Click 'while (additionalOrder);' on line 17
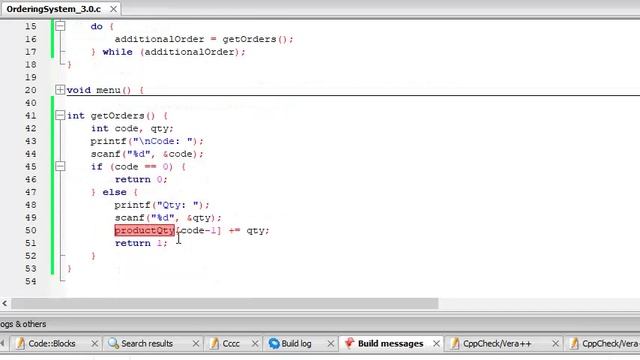640x360 pixels. pos(174,52)
